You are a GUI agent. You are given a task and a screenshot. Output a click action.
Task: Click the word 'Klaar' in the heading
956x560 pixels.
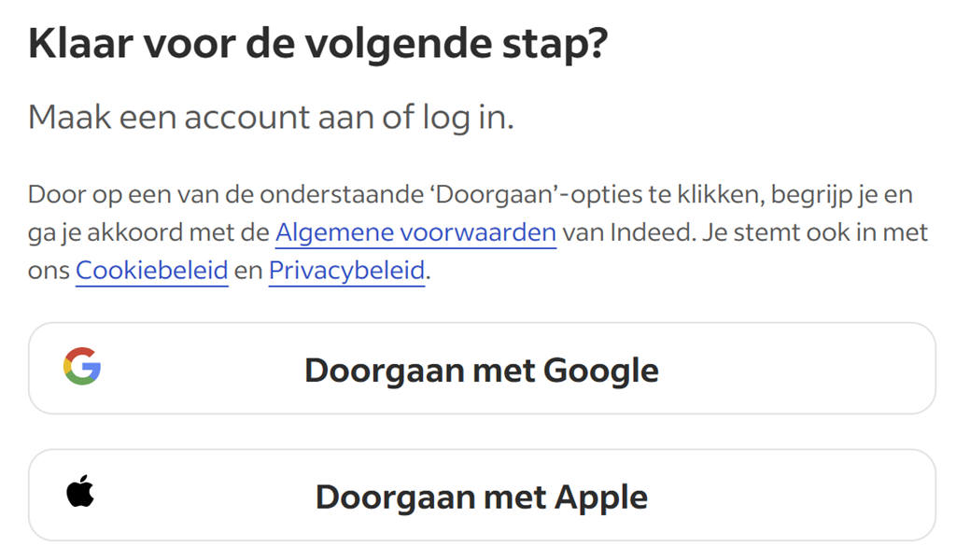(80, 44)
